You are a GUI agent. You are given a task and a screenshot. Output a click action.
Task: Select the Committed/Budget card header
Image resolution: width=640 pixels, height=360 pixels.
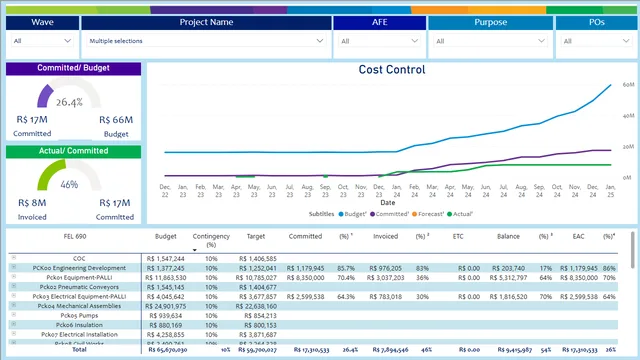pyautogui.click(x=73, y=68)
